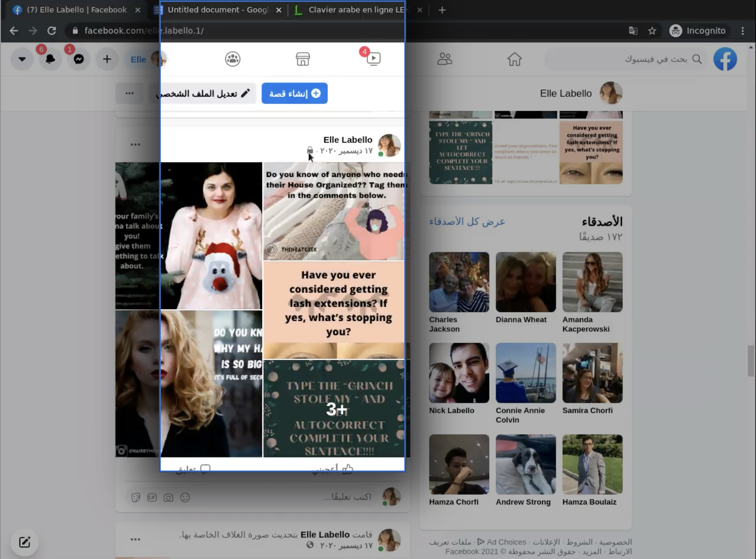Open Andrew Strong's profile name
756x559 pixels.
[523, 502]
